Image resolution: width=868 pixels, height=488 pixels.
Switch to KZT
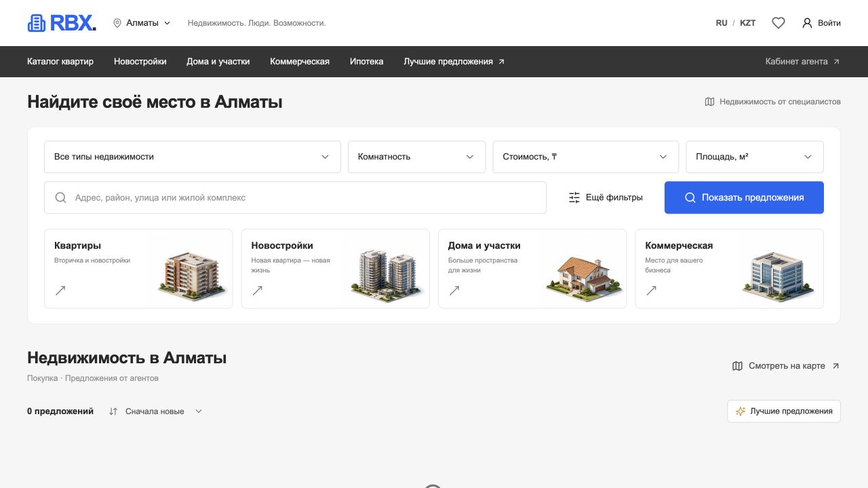747,23
